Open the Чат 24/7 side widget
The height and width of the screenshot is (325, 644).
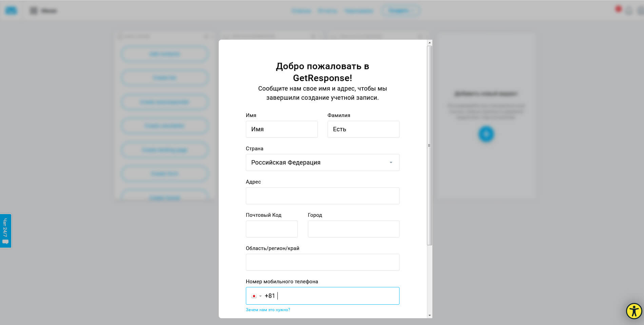coord(5,231)
